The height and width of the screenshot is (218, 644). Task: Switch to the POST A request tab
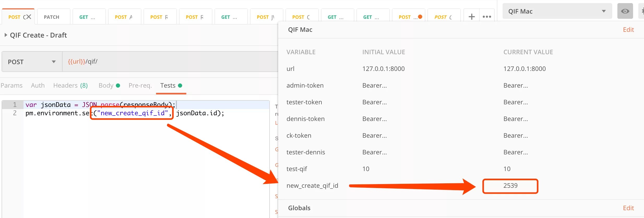tap(125, 17)
